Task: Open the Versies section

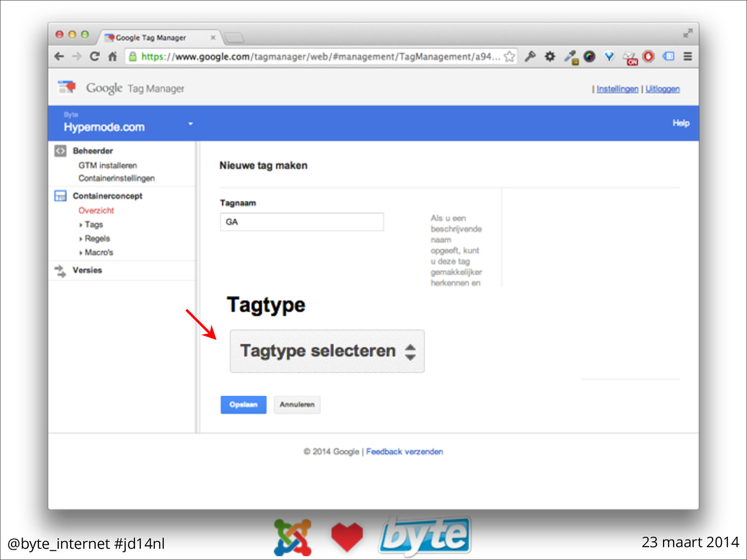Action: 87,270
